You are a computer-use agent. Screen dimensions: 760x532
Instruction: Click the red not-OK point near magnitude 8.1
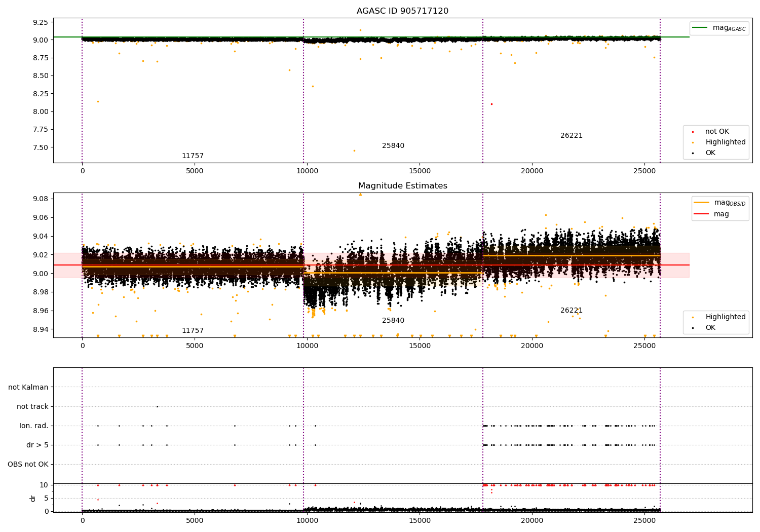(491, 104)
